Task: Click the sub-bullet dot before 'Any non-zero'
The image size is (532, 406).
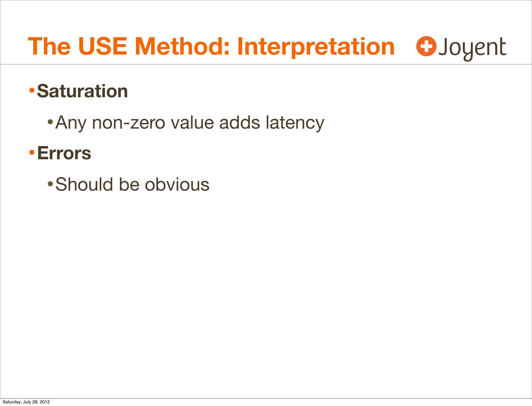Action: click(50, 121)
